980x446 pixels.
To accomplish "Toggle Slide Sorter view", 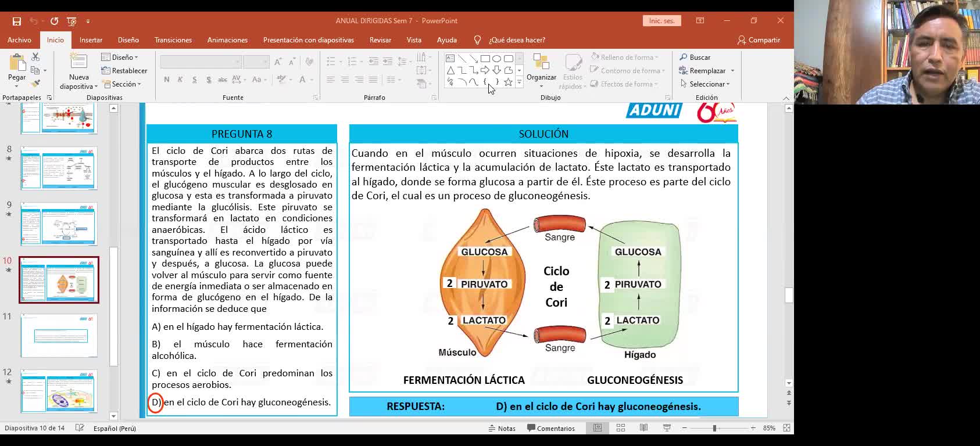I will point(621,428).
